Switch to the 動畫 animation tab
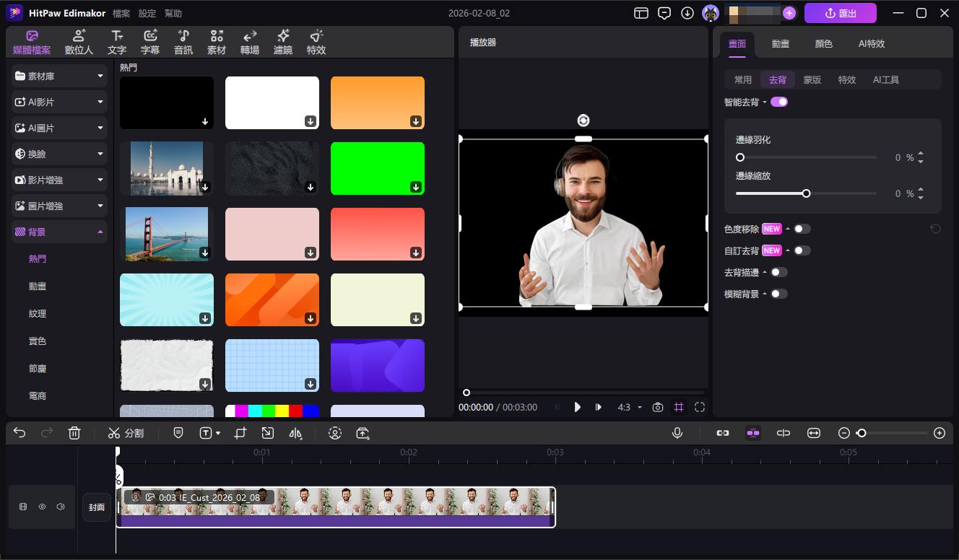 click(781, 43)
